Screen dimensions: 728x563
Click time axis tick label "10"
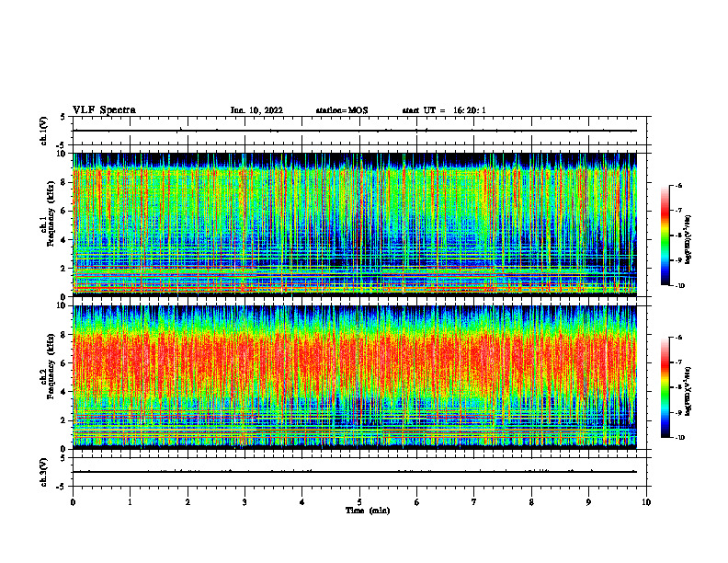(646, 502)
